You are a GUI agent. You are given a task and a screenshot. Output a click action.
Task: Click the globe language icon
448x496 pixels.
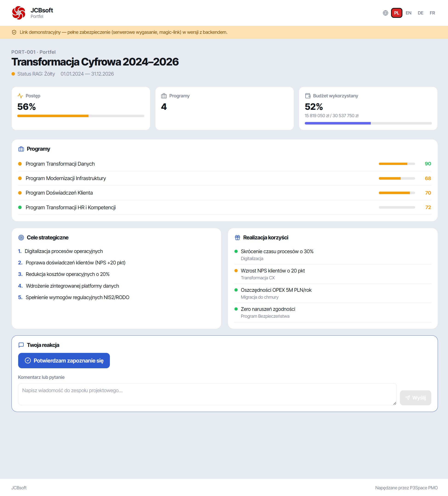point(385,13)
